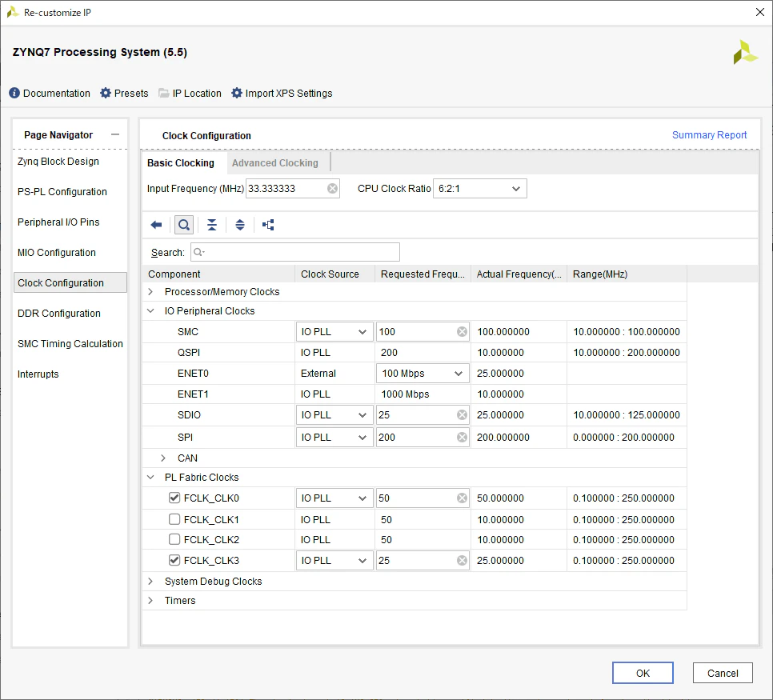Open PS-PL Configuration page
This screenshot has height=700, width=773.
(62, 192)
